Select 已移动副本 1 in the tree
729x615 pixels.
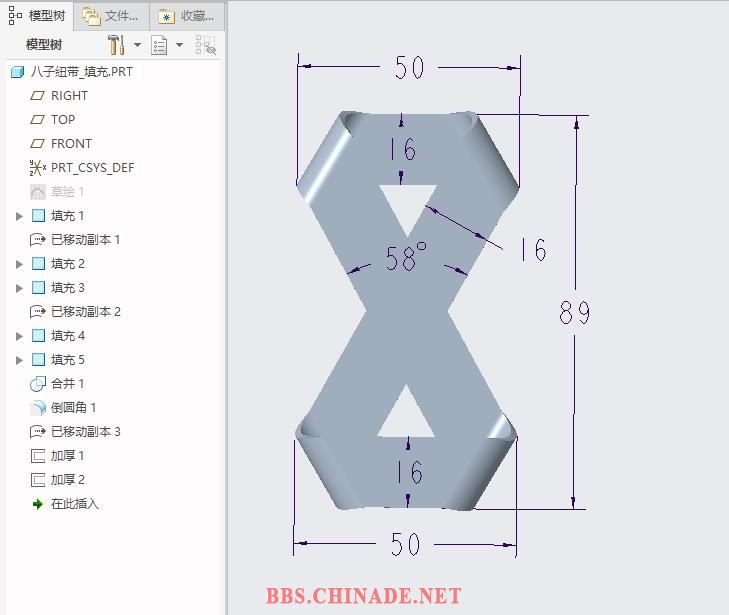pos(86,240)
